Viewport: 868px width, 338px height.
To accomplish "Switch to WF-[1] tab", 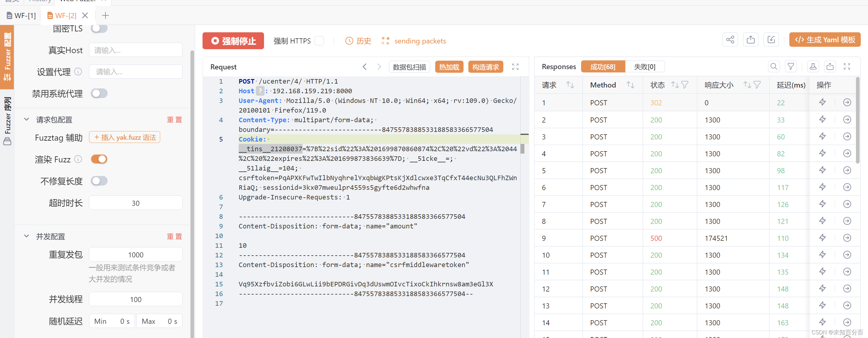I will click(21, 15).
